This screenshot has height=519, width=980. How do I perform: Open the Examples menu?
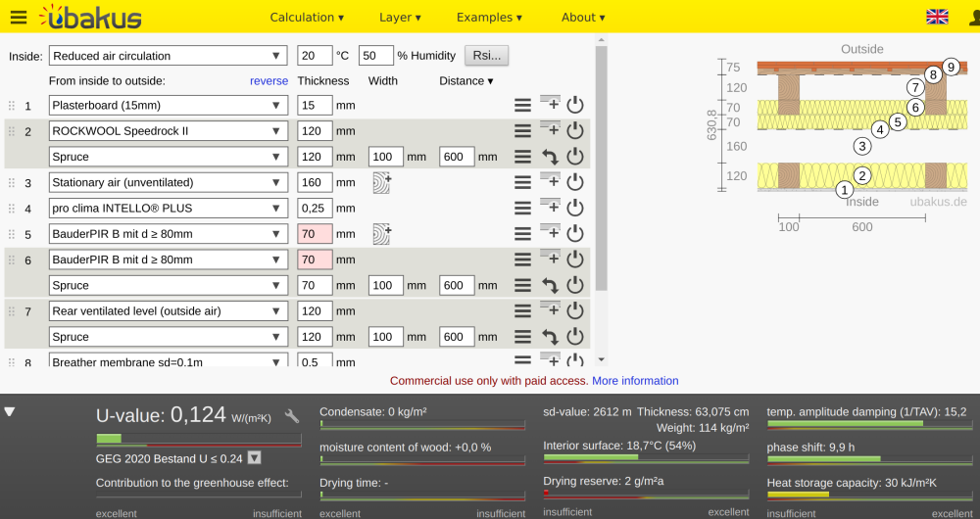tap(489, 18)
